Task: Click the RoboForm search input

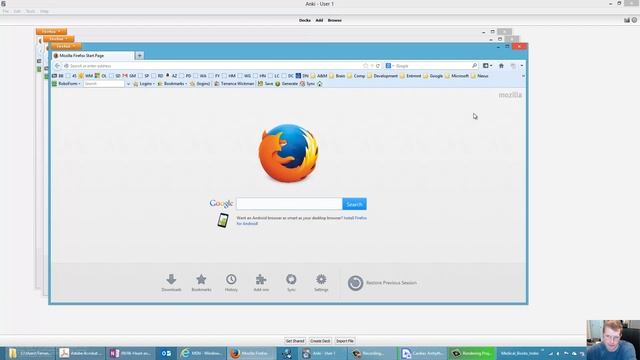Action: 104,84
